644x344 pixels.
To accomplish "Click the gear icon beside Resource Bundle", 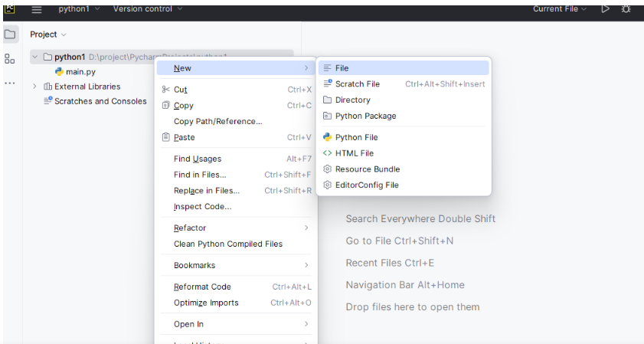I will point(327,169).
